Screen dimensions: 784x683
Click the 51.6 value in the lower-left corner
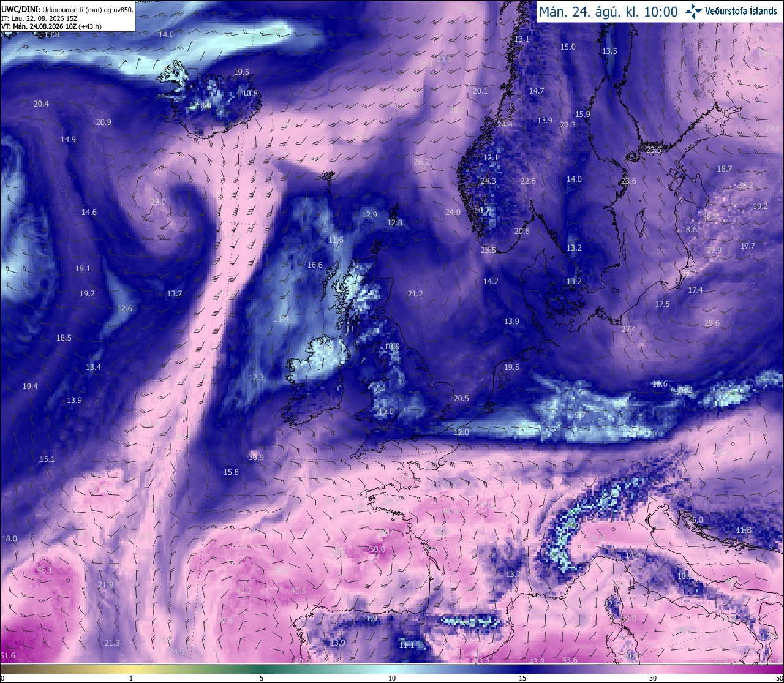8,656
